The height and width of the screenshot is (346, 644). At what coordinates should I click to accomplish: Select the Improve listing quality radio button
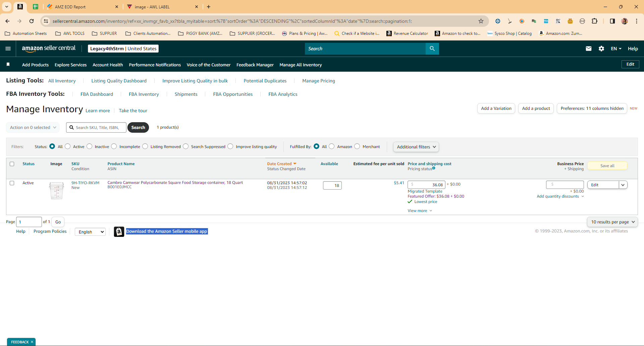(x=230, y=146)
